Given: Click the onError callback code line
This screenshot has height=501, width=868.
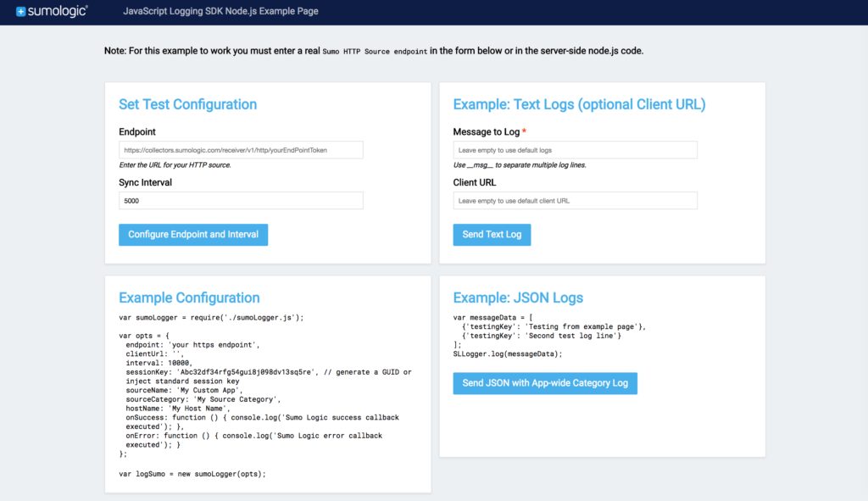Looking at the screenshot, I should pos(254,440).
